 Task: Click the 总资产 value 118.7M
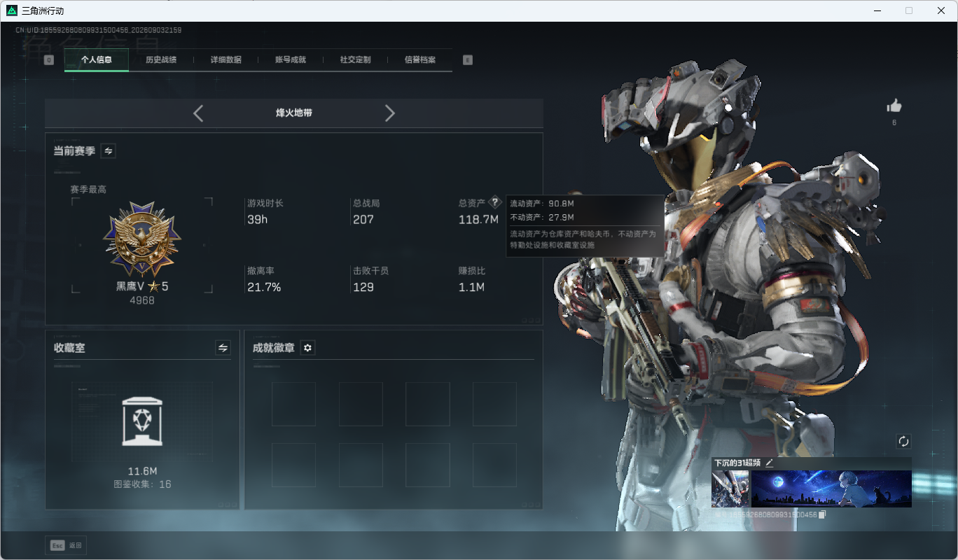[479, 220]
